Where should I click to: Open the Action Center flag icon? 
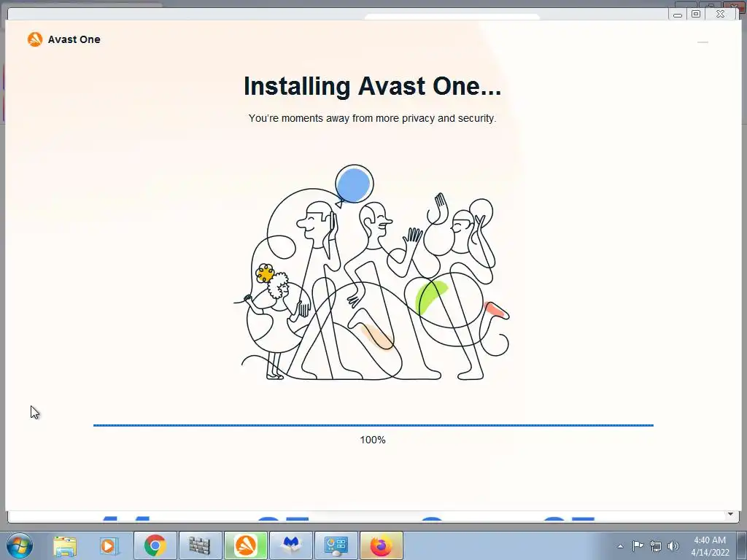pyautogui.click(x=638, y=545)
